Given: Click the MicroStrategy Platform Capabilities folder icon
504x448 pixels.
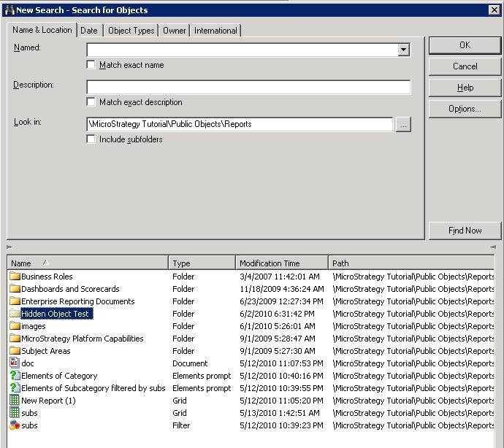Looking at the screenshot, I should click(x=15, y=339).
